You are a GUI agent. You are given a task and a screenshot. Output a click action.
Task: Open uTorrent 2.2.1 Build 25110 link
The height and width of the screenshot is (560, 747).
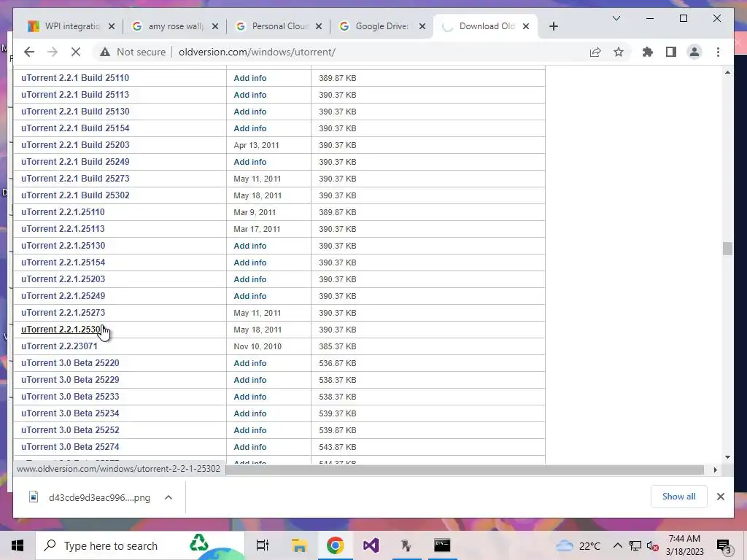point(75,78)
